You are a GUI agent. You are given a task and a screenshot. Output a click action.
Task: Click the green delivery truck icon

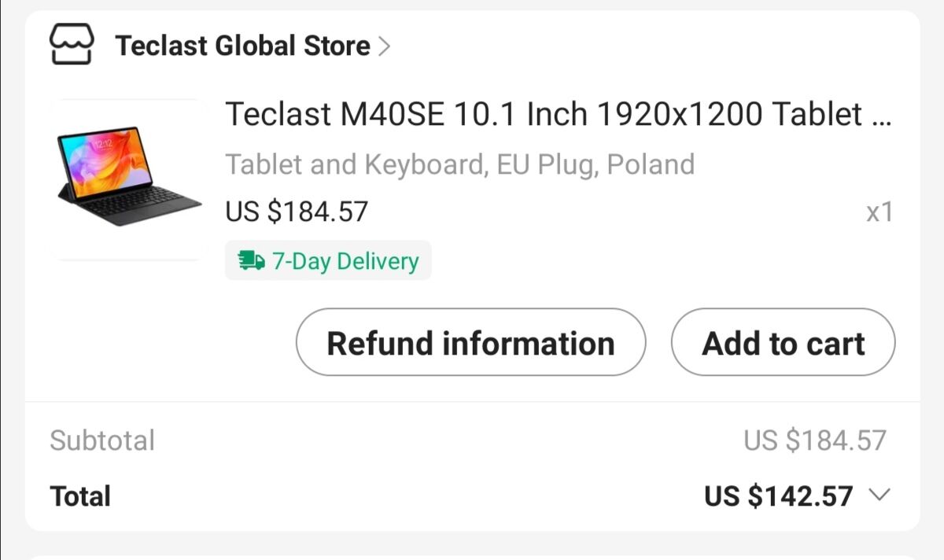pyautogui.click(x=251, y=261)
